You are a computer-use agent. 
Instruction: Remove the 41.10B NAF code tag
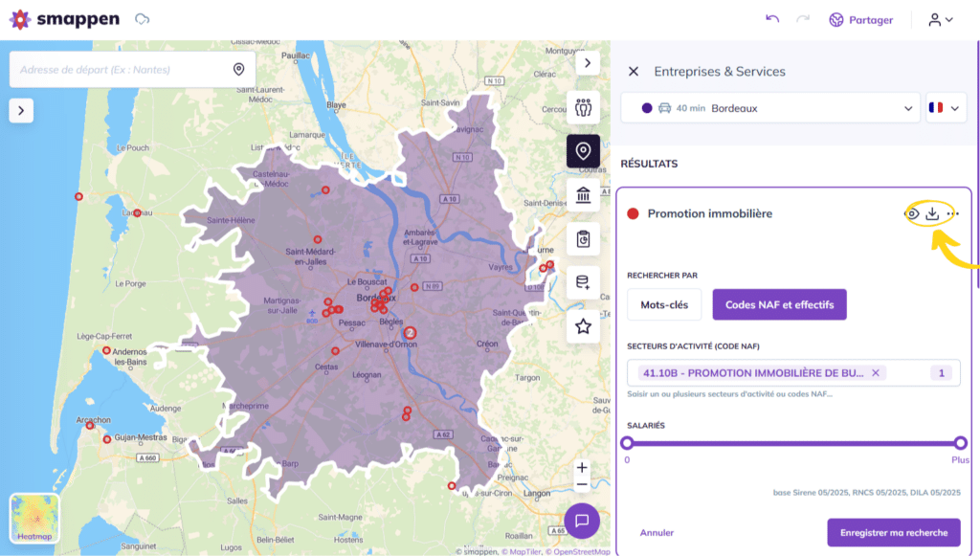coord(876,373)
